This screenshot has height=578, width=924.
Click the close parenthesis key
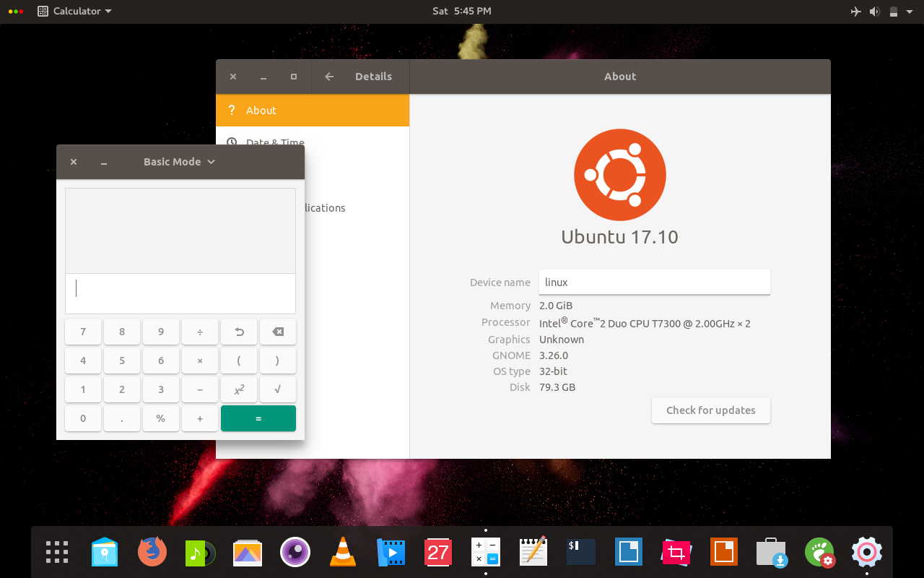(x=278, y=361)
